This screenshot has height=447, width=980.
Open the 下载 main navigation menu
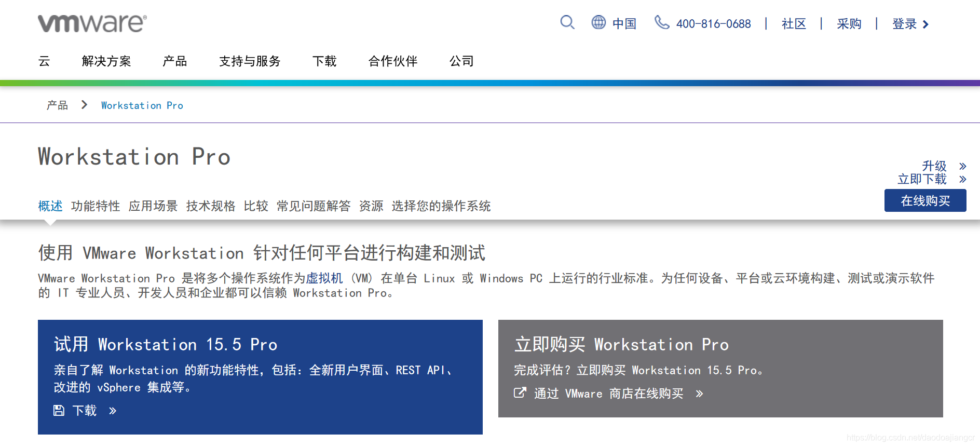324,61
